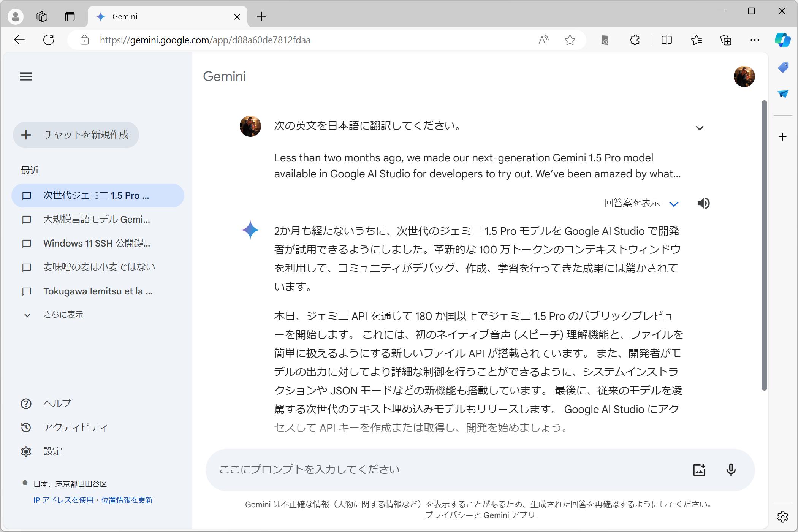Open the paper plane sidebar app
798x532 pixels.
click(783, 94)
